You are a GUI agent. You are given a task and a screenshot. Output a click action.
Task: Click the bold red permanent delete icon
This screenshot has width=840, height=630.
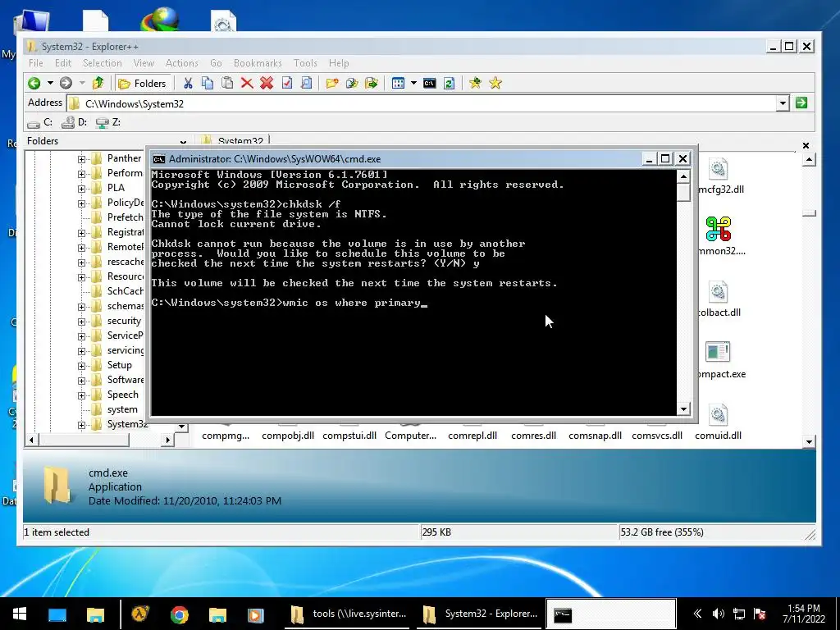pyautogui.click(x=267, y=83)
